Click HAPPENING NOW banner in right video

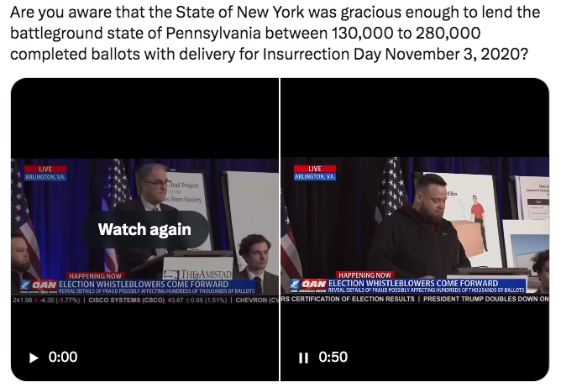click(x=364, y=275)
